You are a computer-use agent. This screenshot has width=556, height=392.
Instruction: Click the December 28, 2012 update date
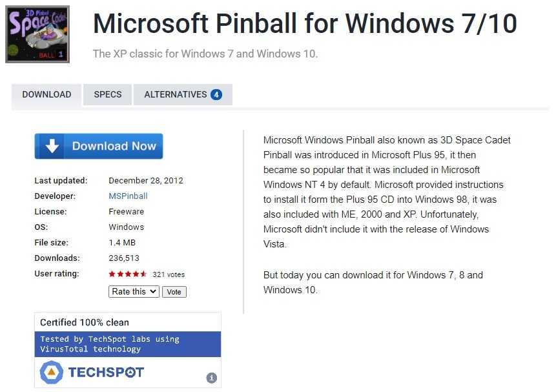[x=146, y=181]
